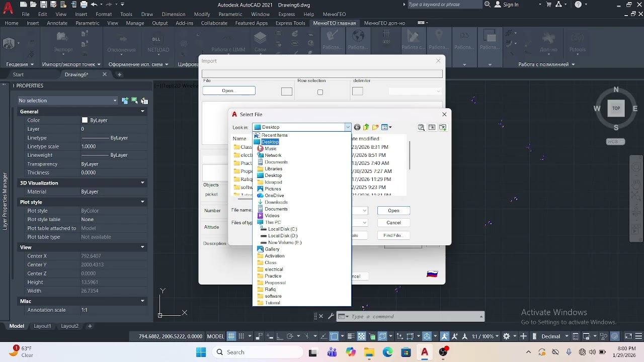The width and height of the screenshot is (644, 362).
Task: Switch to the Annotate ribbon tab
Action: coord(57,23)
